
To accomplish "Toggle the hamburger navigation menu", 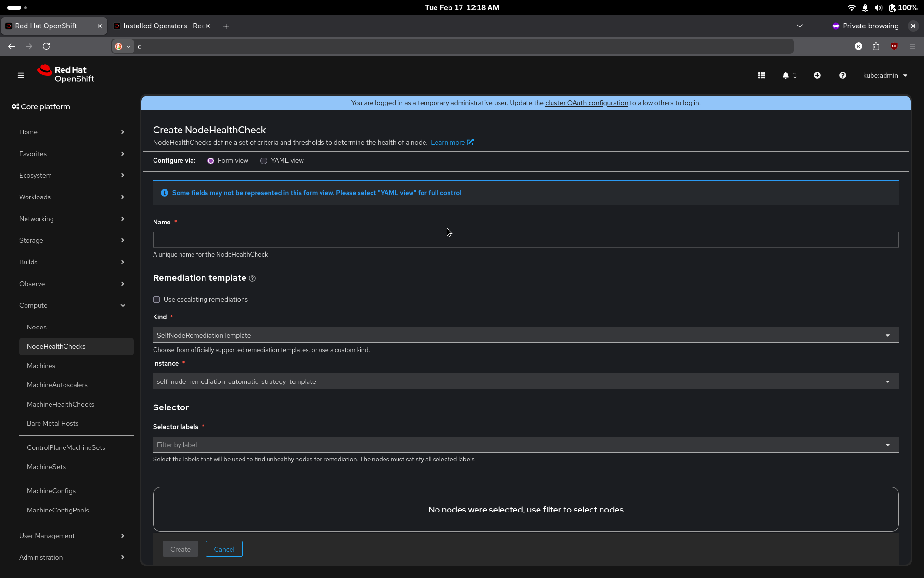I will click(21, 75).
